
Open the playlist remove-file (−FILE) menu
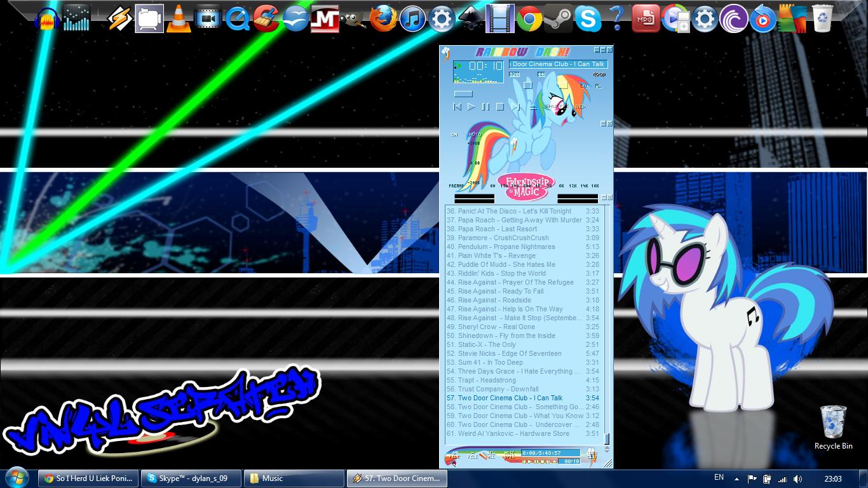coord(473,455)
